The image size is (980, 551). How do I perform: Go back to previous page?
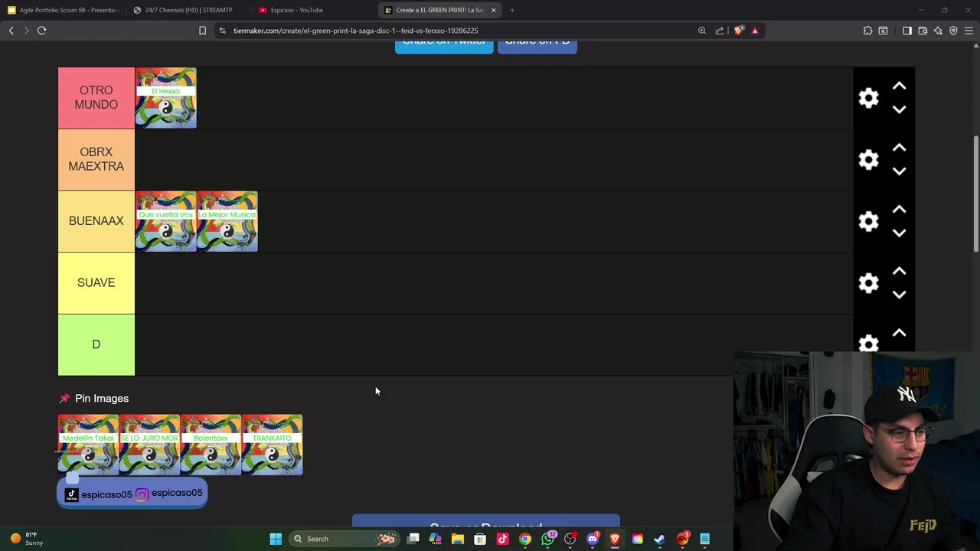pos(11,31)
